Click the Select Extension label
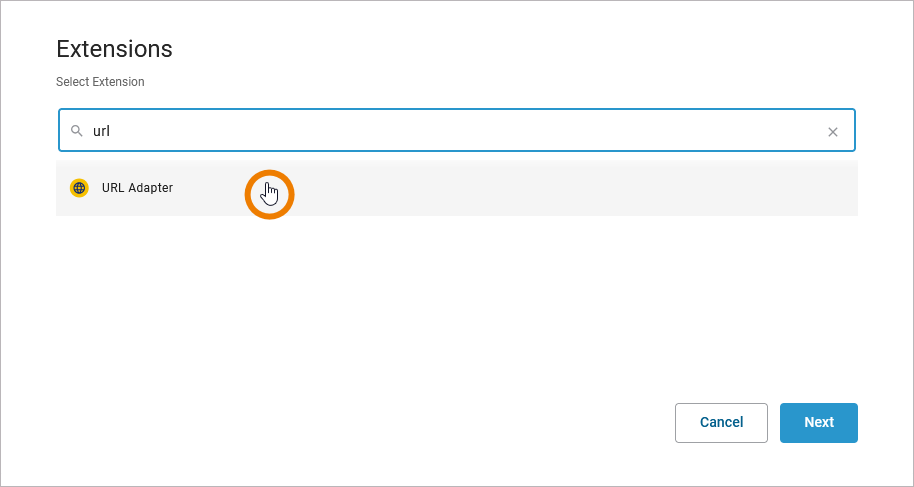 [x=100, y=82]
